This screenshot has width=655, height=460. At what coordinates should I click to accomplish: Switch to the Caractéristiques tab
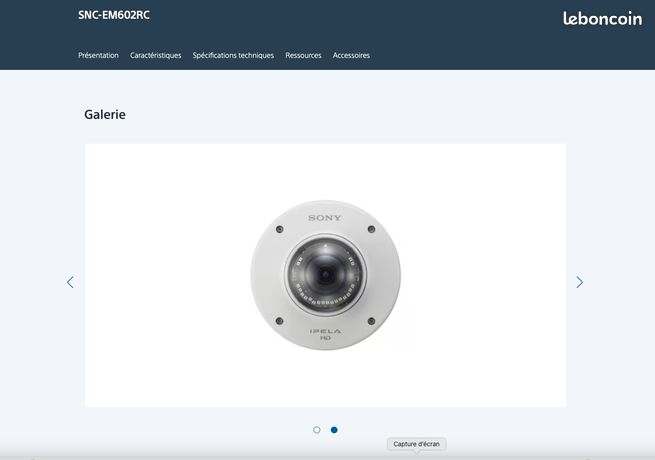155,55
